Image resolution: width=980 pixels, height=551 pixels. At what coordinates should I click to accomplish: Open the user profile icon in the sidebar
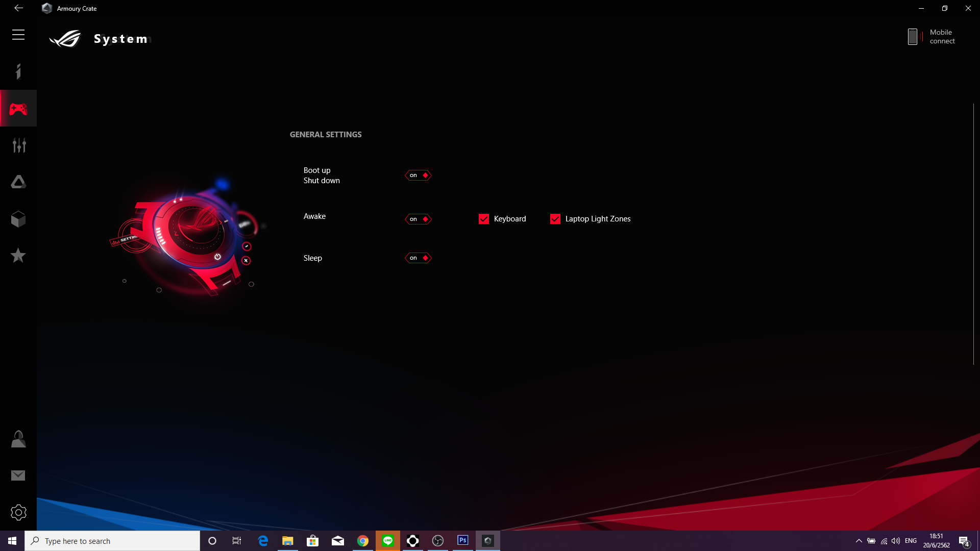[x=18, y=439]
